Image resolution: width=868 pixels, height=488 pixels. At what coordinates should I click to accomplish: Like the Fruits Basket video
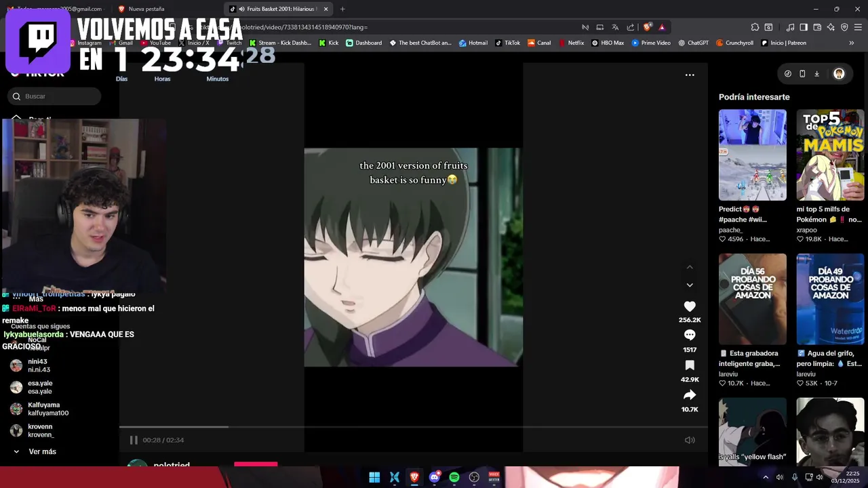coord(690,306)
